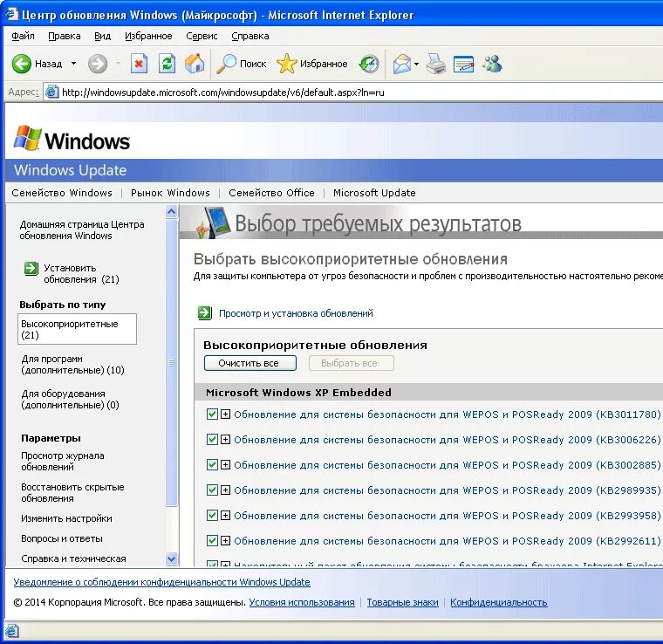Click the IE icon in title bar
The image size is (663, 644).
pos(11,14)
